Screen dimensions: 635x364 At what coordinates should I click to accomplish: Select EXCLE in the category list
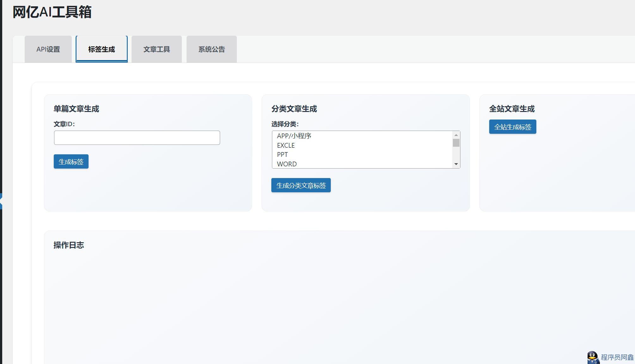pos(362,145)
